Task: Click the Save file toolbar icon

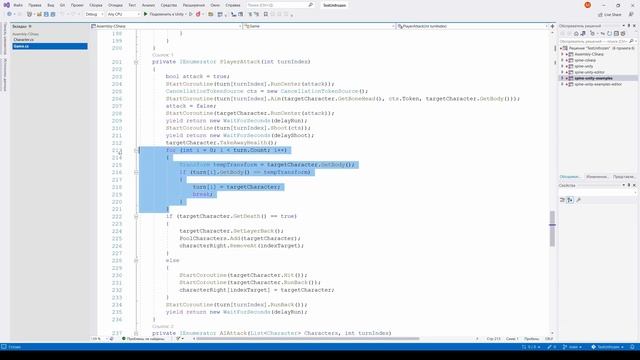Action: [46, 14]
